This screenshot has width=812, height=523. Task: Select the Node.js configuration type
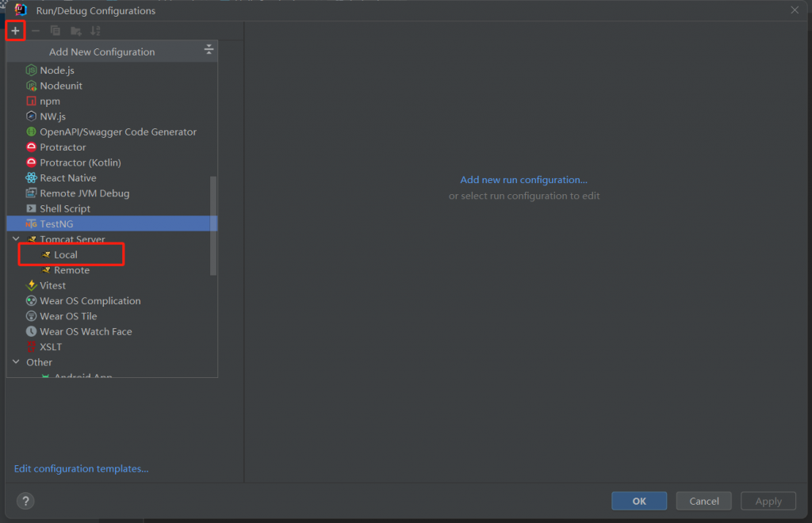[56, 71]
